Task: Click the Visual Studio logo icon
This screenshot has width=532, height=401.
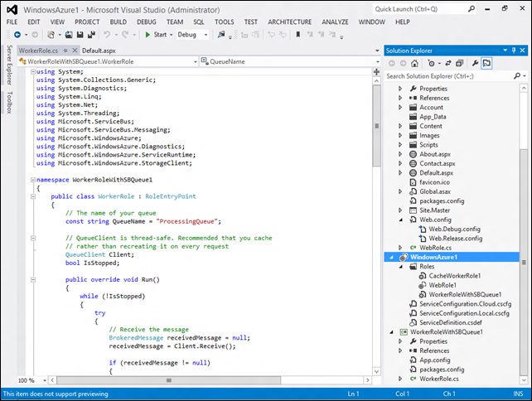Action: pos(12,8)
